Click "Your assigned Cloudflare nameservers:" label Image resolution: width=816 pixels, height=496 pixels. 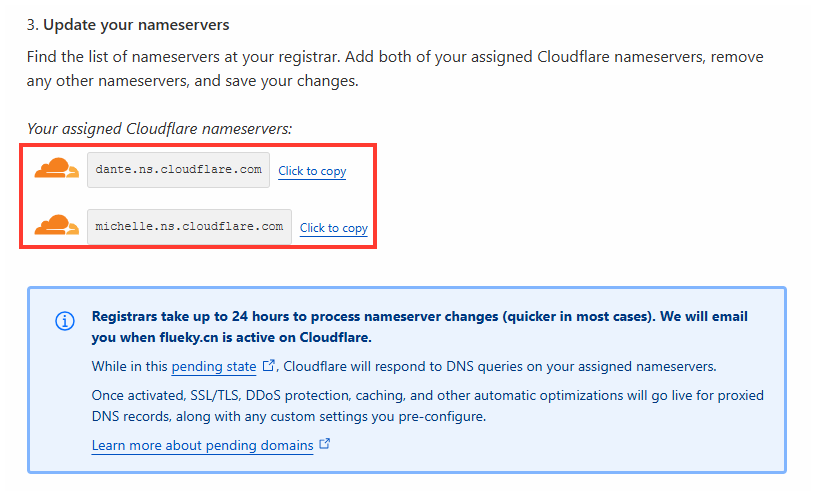(x=159, y=129)
